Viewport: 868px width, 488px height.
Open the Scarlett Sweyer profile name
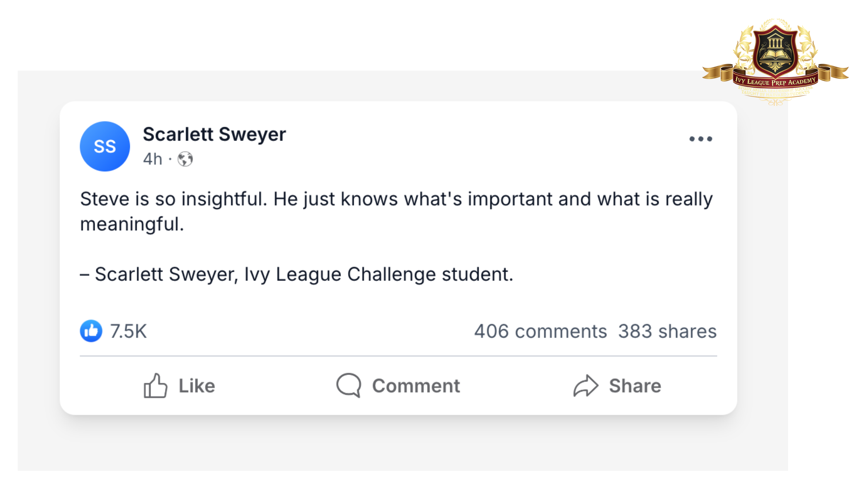(214, 134)
